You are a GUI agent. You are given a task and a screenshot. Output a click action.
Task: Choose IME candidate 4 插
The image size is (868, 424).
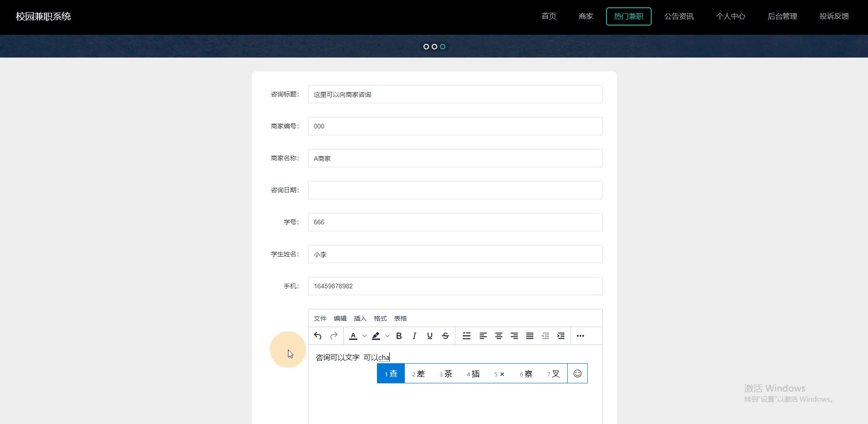(x=473, y=374)
